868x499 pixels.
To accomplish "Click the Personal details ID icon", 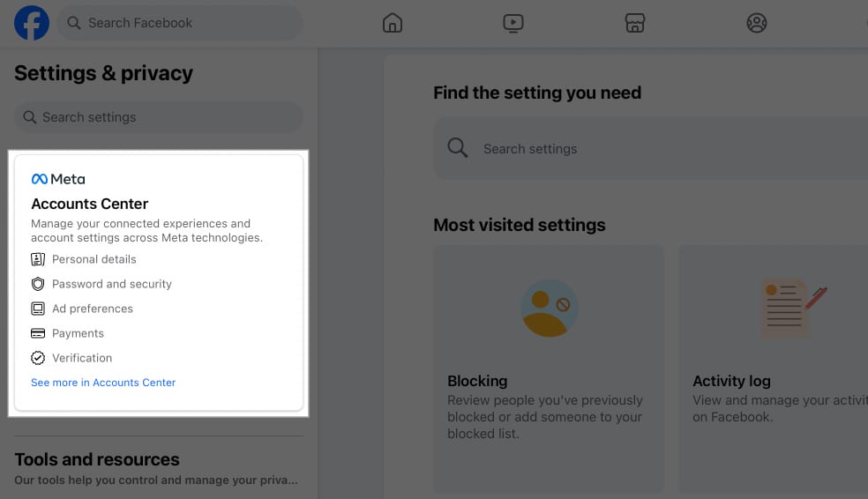I will [38, 259].
